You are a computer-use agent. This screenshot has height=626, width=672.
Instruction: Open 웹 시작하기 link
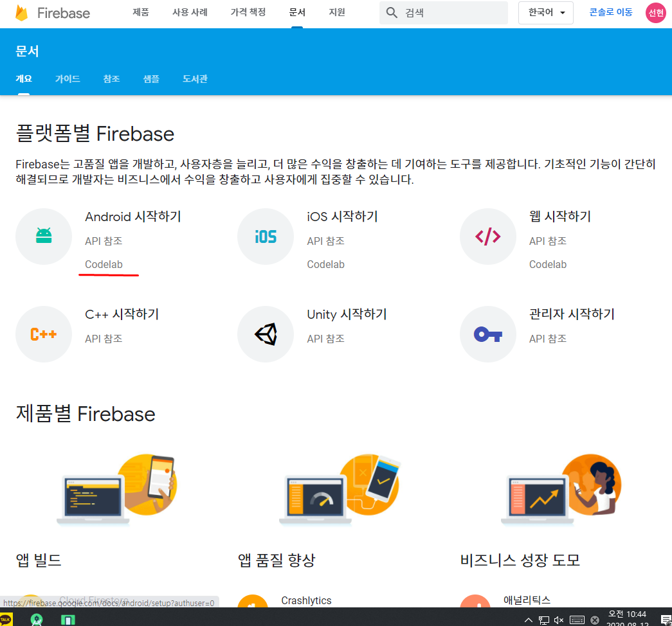[x=560, y=217]
